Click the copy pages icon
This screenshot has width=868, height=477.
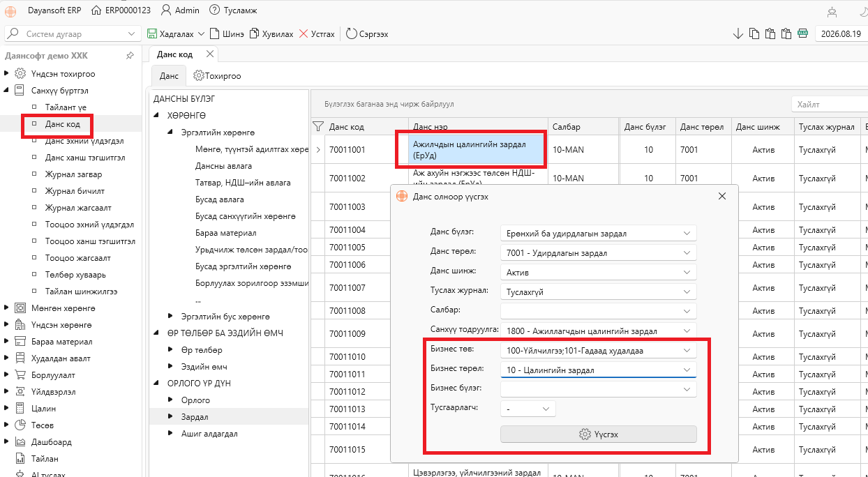tap(754, 33)
